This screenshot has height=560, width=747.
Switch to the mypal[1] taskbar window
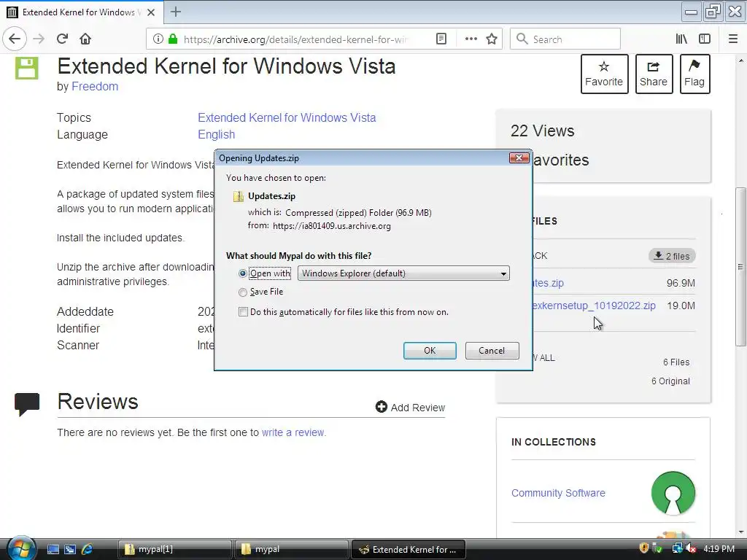point(175,549)
